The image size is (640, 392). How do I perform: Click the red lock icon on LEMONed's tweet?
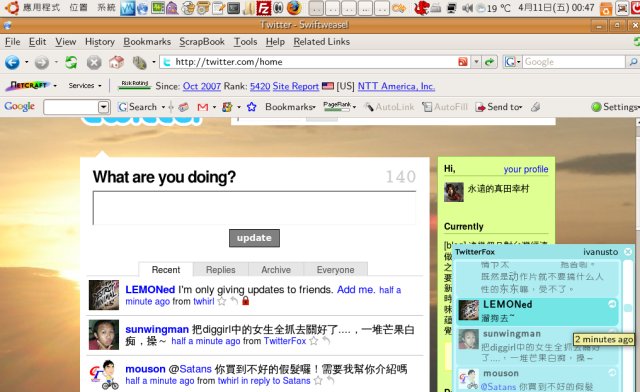[x=245, y=301]
